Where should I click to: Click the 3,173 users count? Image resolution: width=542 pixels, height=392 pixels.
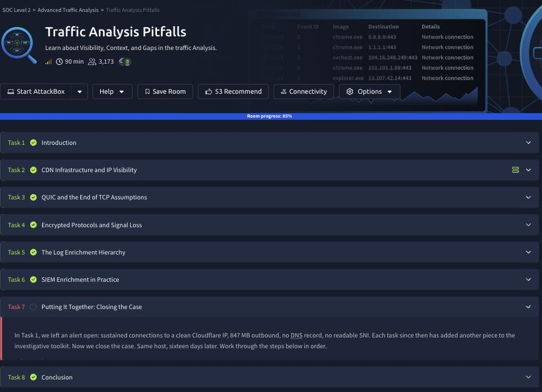click(106, 62)
